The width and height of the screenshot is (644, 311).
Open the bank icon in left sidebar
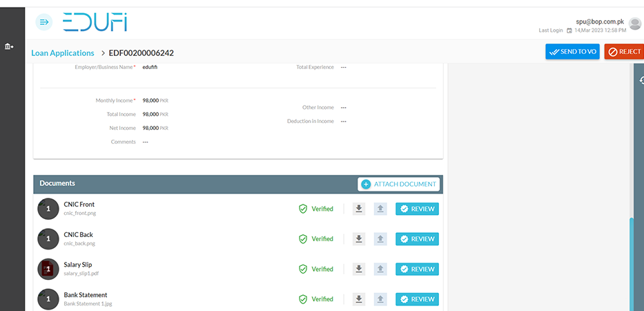coord(9,46)
